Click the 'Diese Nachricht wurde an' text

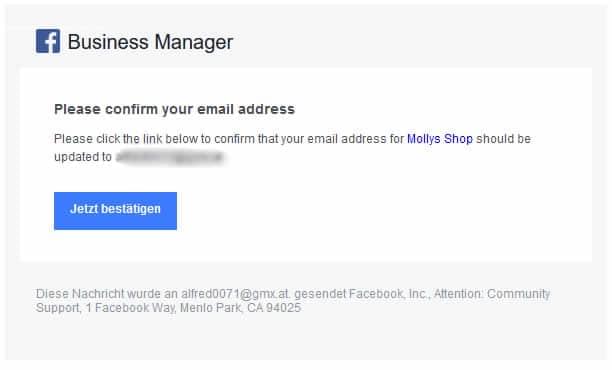107,294
